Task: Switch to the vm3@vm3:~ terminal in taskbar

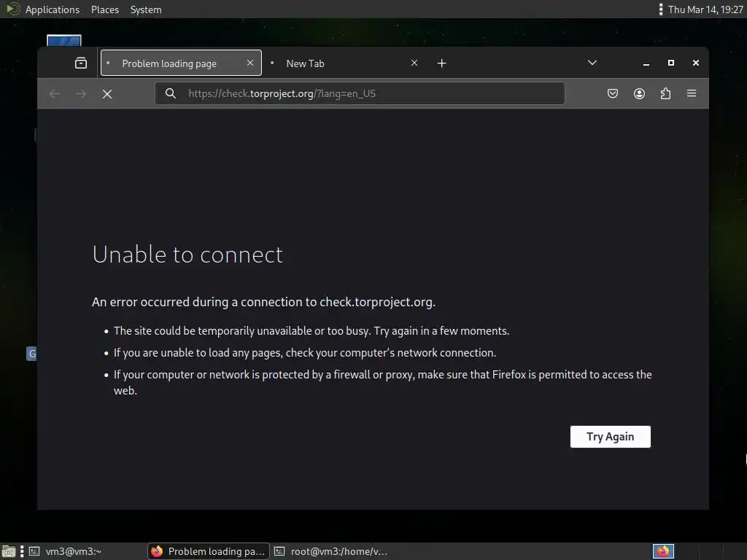Action: tap(86, 551)
